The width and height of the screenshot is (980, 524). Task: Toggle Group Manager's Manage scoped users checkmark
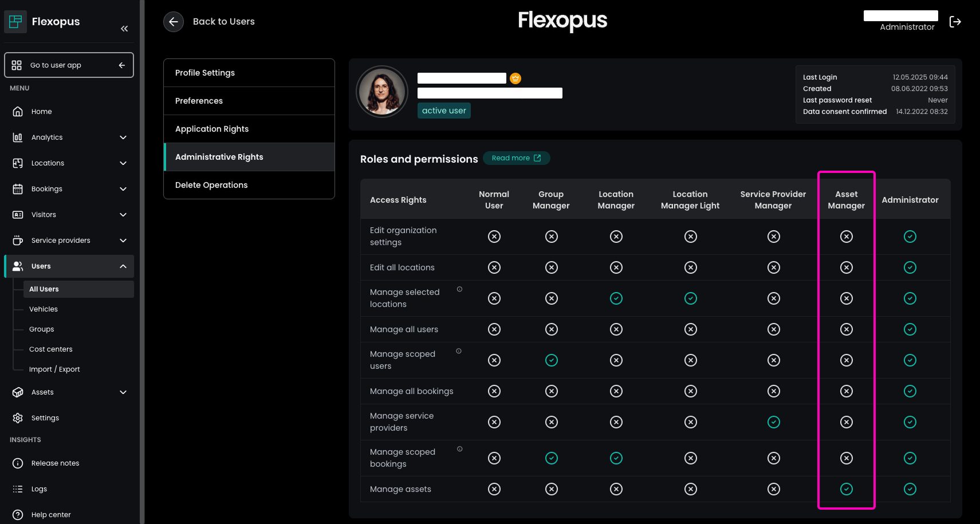(x=551, y=360)
